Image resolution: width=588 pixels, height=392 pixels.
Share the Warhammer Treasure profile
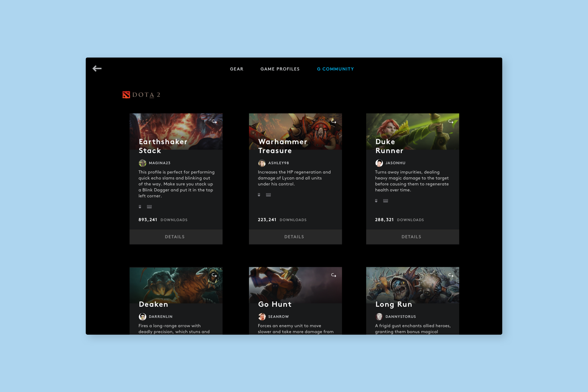tap(334, 121)
